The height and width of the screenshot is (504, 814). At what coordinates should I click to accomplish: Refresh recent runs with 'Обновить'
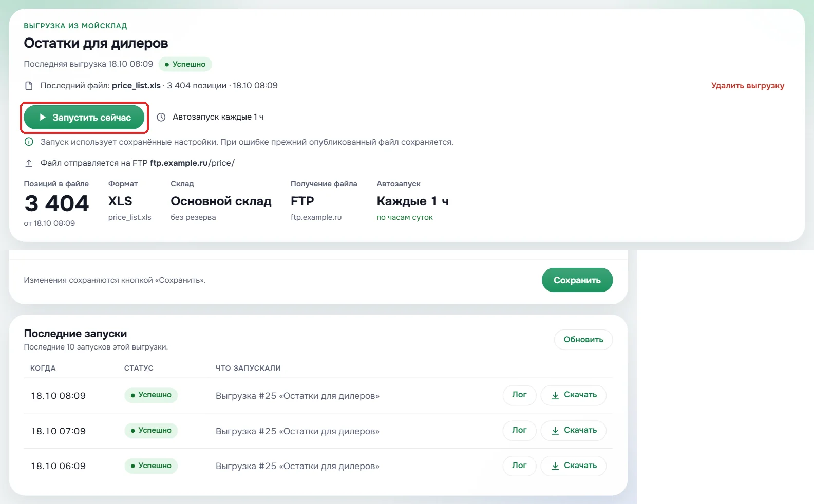point(583,340)
